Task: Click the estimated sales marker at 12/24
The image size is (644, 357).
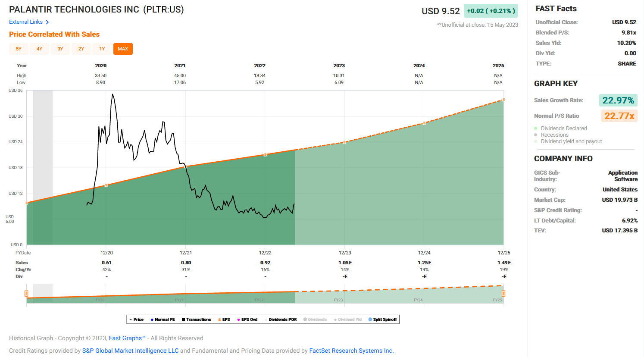Action: click(424, 123)
